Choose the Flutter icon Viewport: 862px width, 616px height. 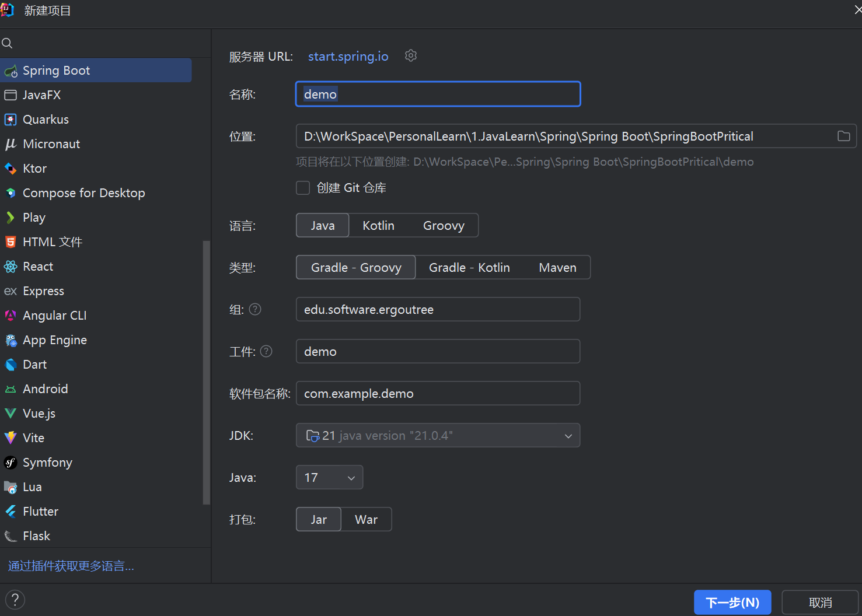coord(11,512)
